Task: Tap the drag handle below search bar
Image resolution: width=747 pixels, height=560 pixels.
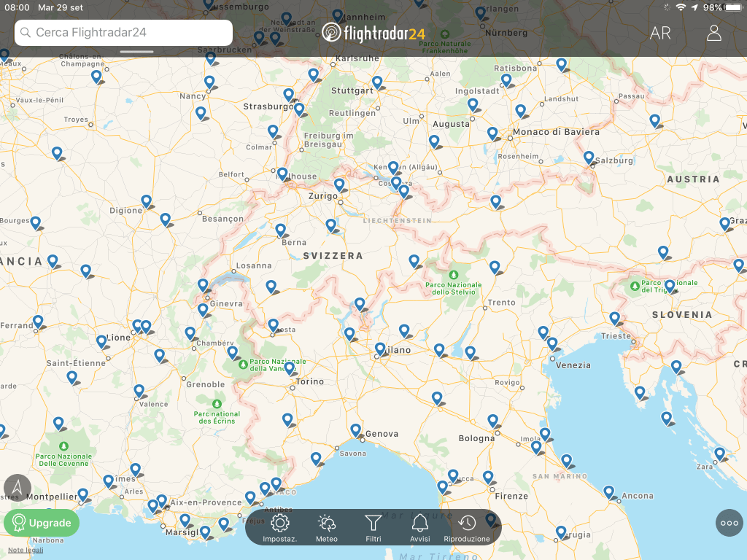Action: coord(137,52)
